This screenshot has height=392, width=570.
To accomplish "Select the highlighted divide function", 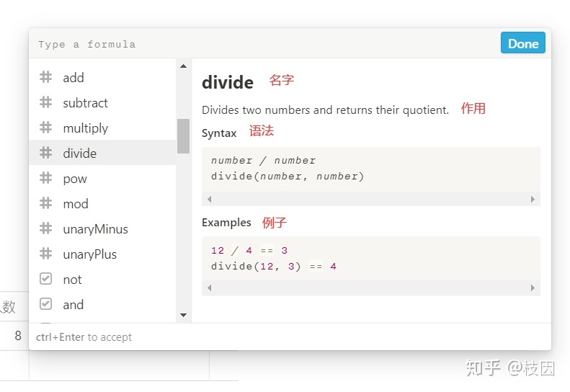I will coord(102,153).
